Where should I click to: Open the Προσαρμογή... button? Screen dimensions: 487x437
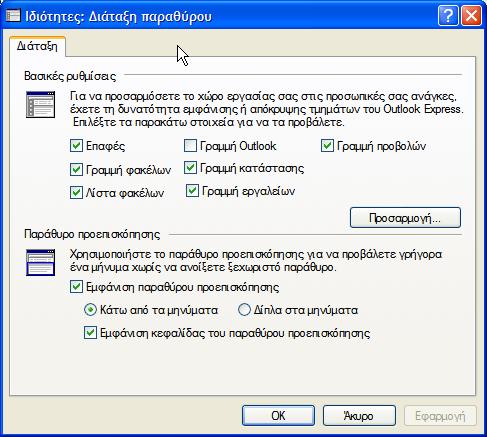pos(405,218)
